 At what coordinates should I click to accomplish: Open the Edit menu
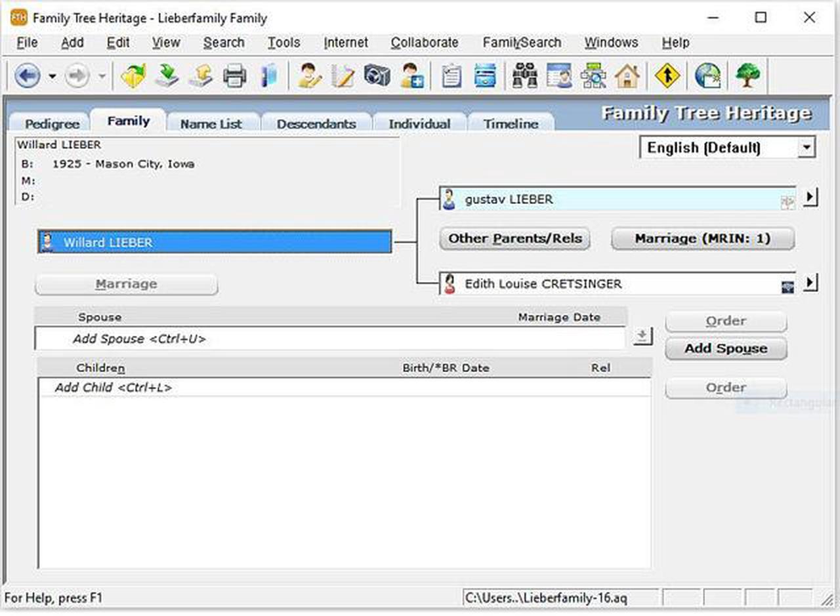118,43
